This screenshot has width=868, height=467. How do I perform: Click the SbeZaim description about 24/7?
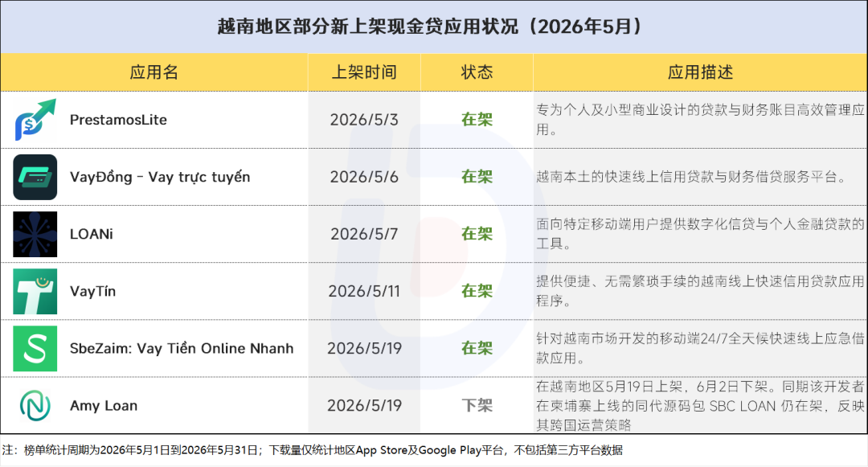[x=700, y=349]
